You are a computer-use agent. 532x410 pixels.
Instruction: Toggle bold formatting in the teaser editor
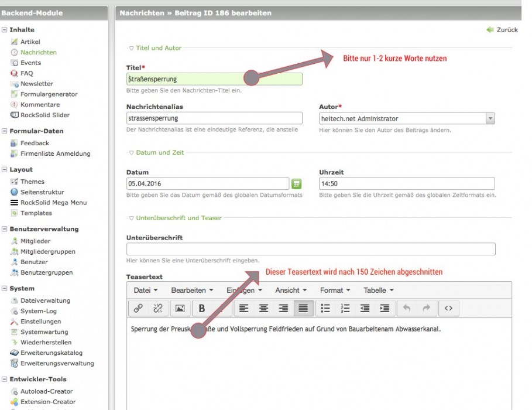pyautogui.click(x=202, y=308)
